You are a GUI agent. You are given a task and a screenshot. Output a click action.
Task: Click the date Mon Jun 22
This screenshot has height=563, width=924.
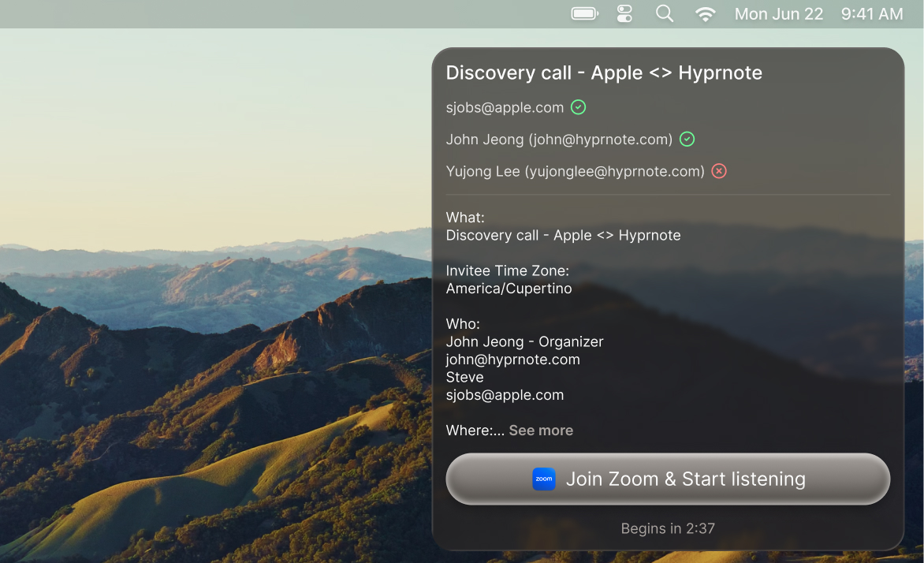click(x=778, y=14)
